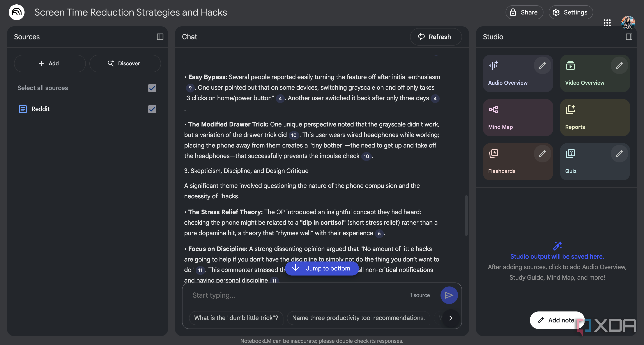The image size is (644, 345).
Task: Open citation 6 in Stress Relief Theory
Action: pyautogui.click(x=379, y=233)
